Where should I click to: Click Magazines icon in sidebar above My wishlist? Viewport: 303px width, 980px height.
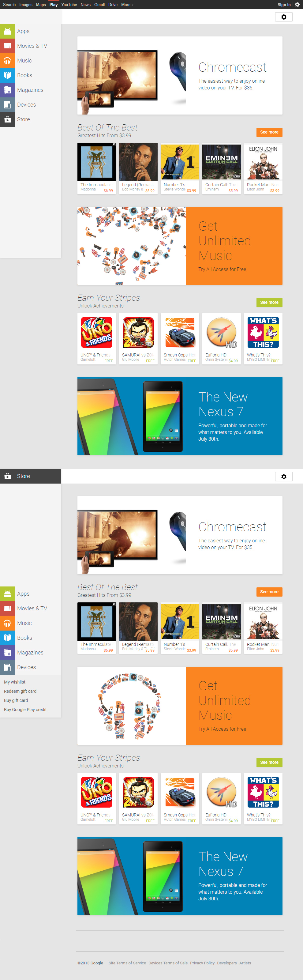7,652
